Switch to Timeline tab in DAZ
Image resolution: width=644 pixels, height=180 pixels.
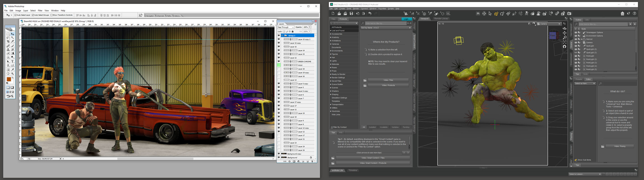pos(353,170)
